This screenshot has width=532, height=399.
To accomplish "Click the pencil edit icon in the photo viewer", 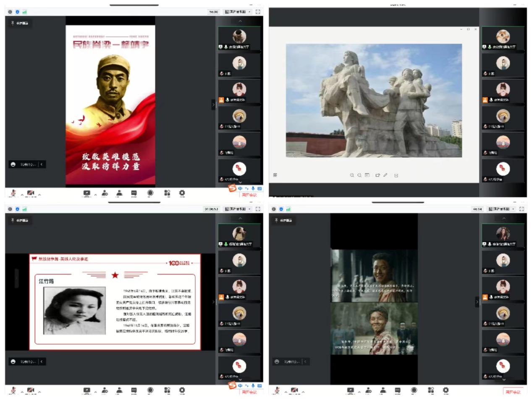I will (x=385, y=175).
